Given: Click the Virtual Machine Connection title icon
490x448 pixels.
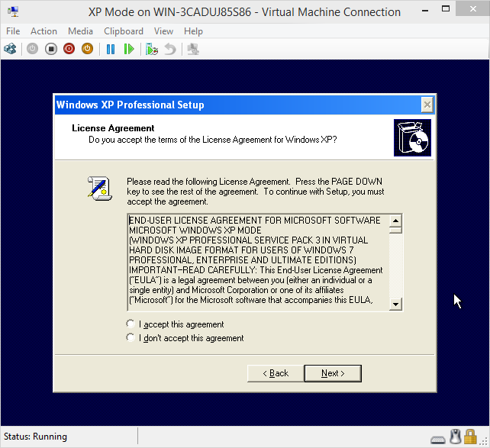Looking at the screenshot, I should [x=13, y=11].
